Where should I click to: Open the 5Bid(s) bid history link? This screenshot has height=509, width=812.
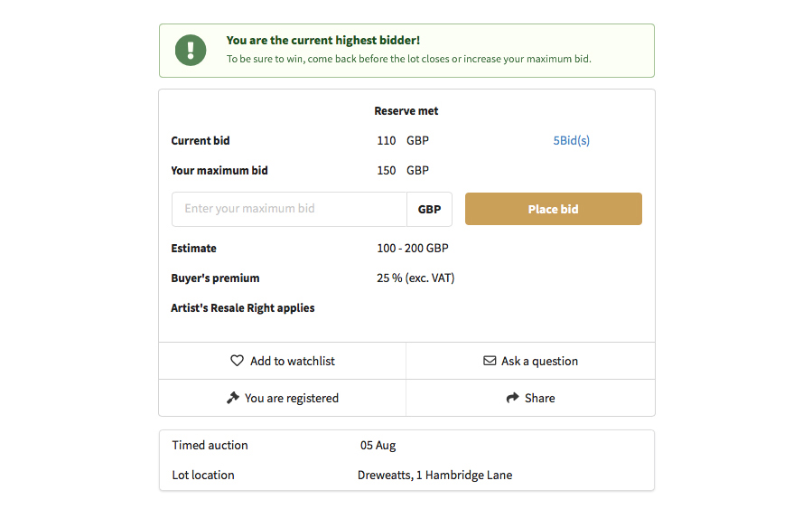tap(571, 141)
